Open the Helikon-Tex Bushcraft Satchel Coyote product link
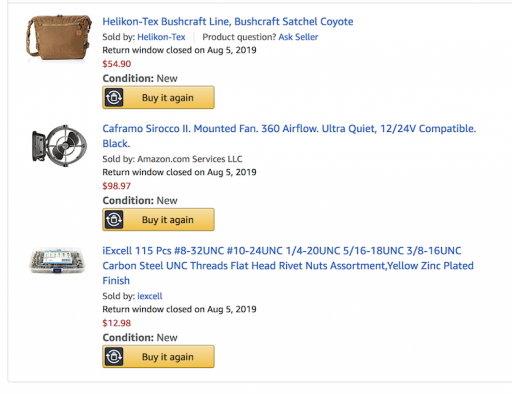This screenshot has height=394, width=512. pos(228,22)
